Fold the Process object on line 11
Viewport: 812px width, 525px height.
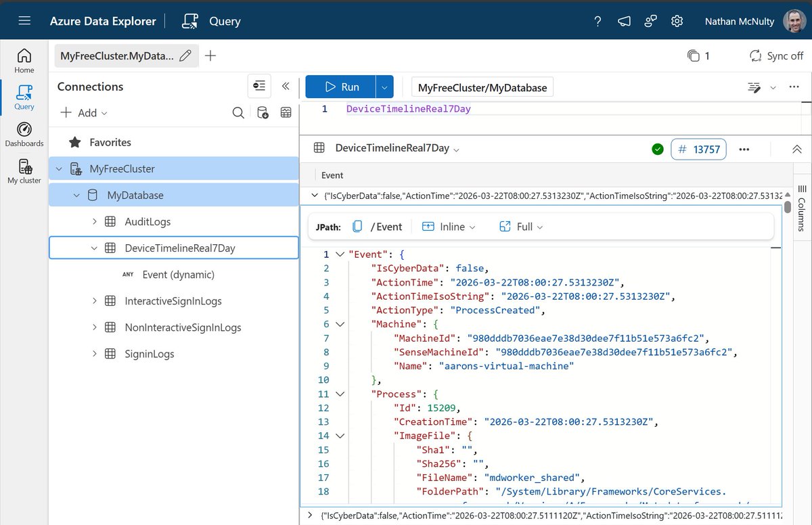point(340,394)
